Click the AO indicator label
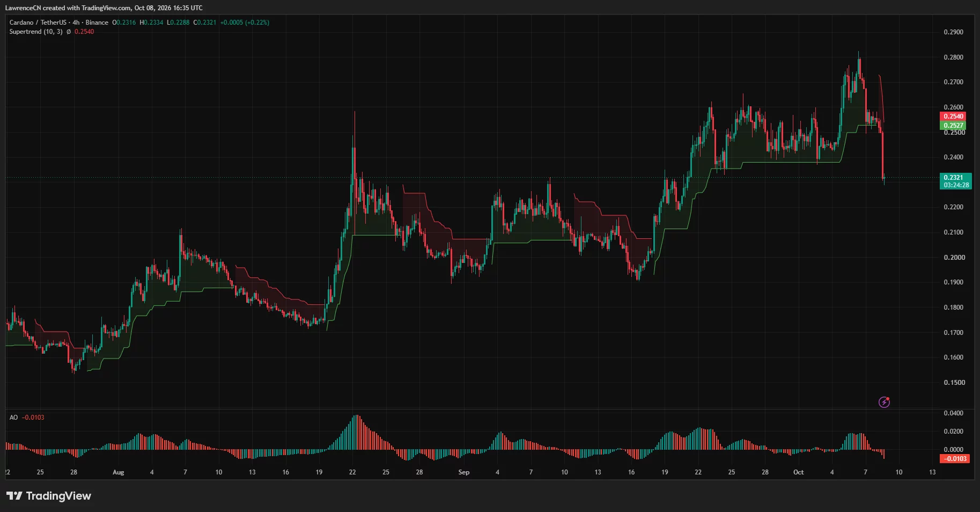Image resolution: width=980 pixels, height=512 pixels. pyautogui.click(x=13, y=418)
